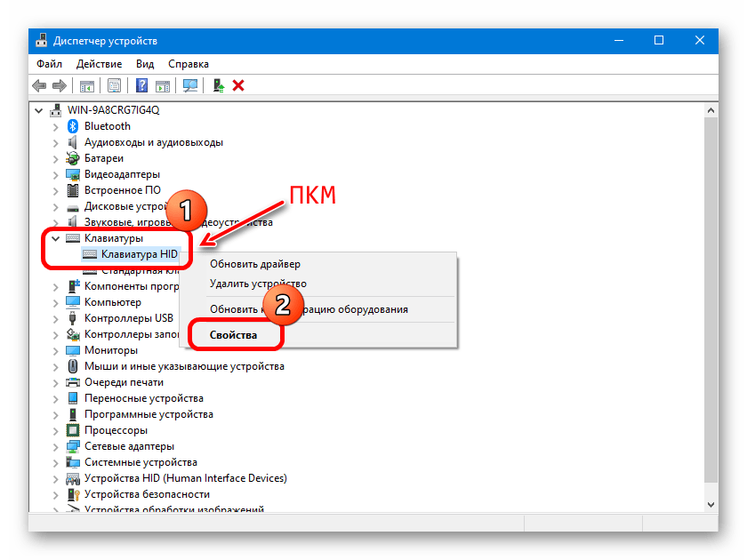Viewport: 747px width, 560px height.
Task: Open the Справка menu
Action: pos(189,64)
